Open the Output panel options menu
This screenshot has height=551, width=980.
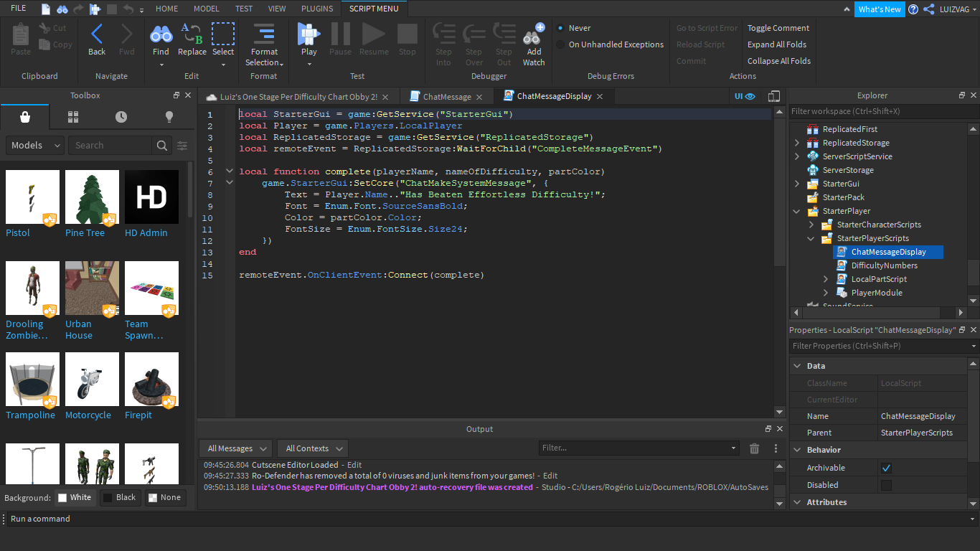pos(776,448)
